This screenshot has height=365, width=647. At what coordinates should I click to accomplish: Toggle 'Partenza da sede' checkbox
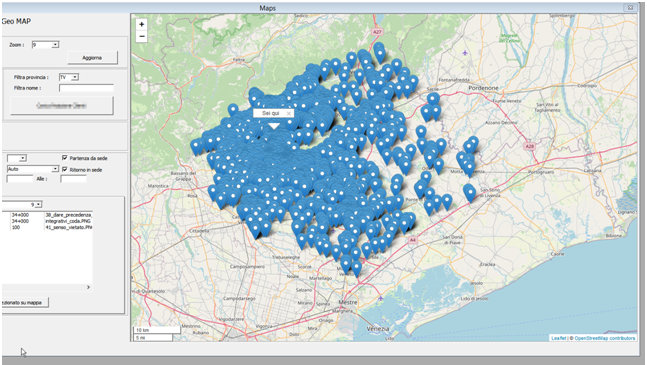65,158
